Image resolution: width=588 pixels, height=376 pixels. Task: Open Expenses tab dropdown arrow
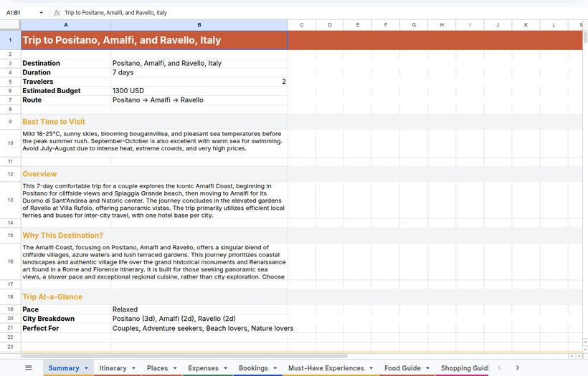(225, 368)
